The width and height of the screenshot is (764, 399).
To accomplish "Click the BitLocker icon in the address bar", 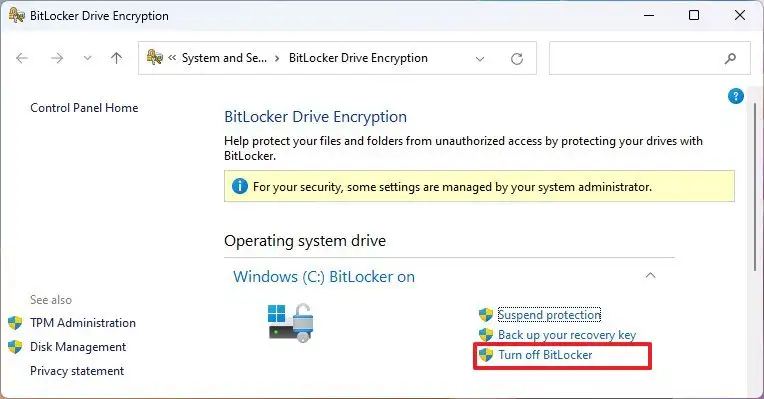I will pos(154,57).
